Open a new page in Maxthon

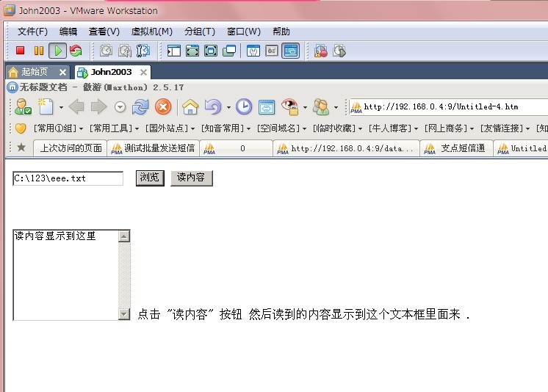click(x=46, y=106)
